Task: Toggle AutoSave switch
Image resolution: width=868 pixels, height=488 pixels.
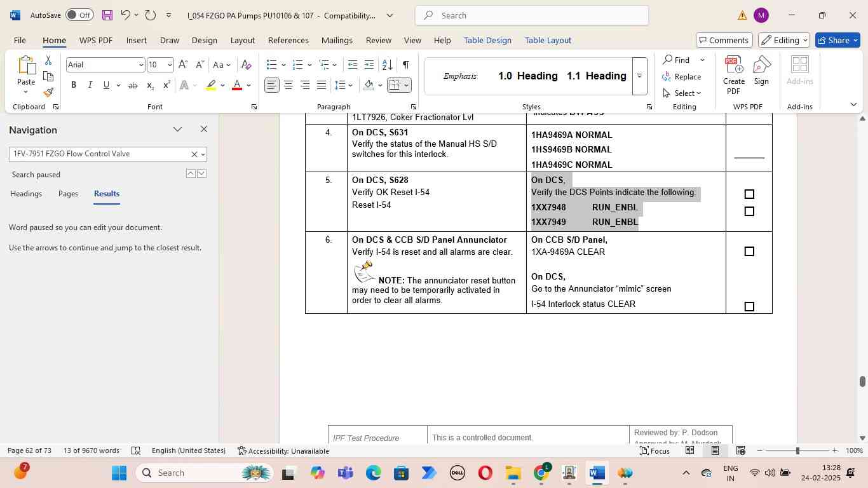Action: [x=79, y=15]
